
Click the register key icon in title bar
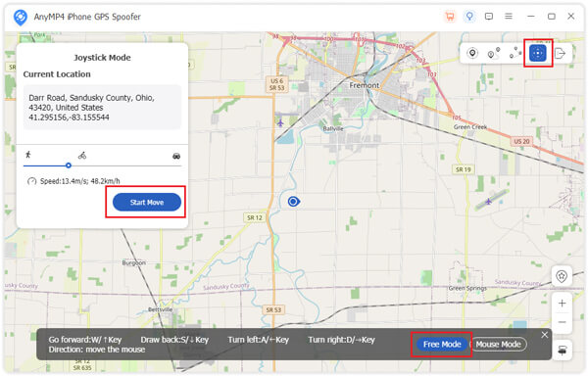pyautogui.click(x=469, y=17)
